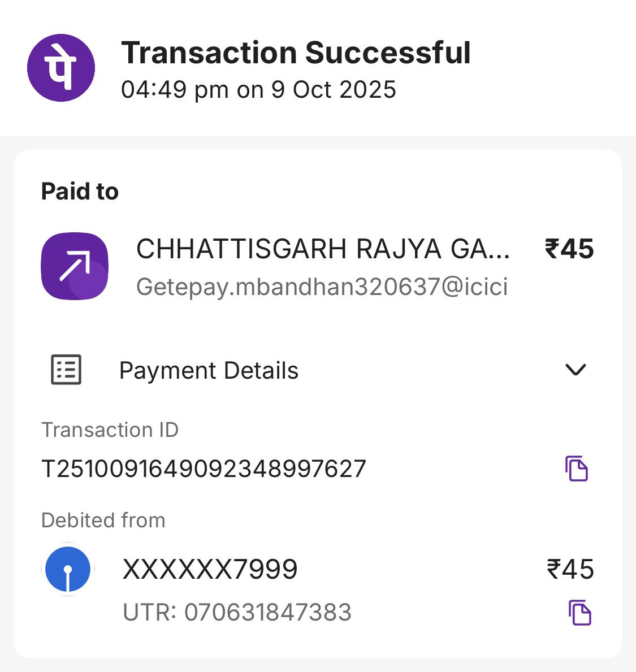This screenshot has height=672, width=636.
Task: Tap the ₹45 debited amount
Action: pyautogui.click(x=570, y=569)
